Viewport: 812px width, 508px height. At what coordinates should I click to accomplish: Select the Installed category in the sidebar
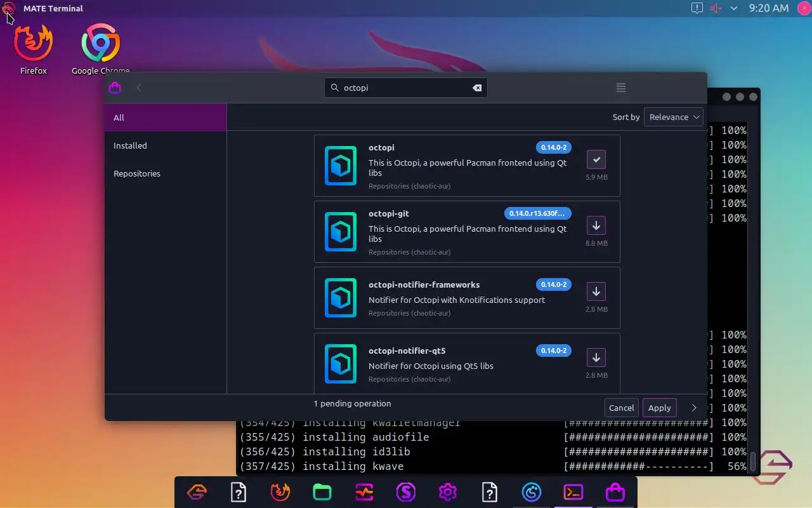166,145
